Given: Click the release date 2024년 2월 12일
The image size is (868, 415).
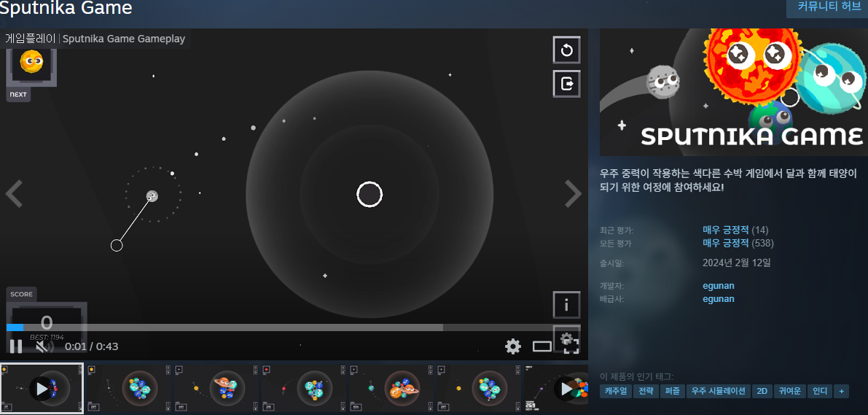Looking at the screenshot, I should point(736,263).
